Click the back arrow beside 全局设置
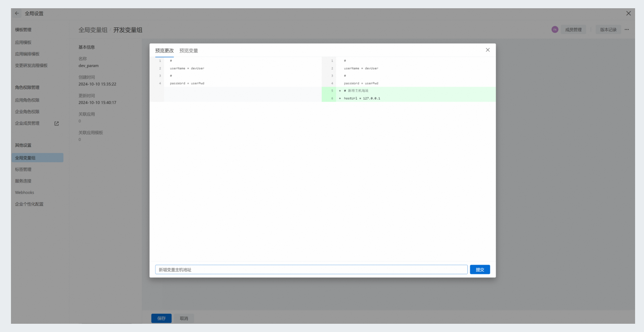The image size is (644, 332). click(17, 13)
